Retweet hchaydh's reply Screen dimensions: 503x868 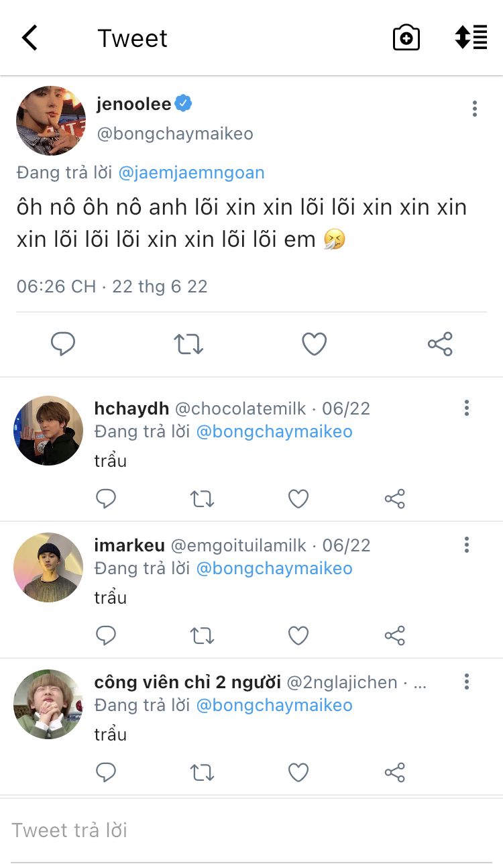coord(202,498)
